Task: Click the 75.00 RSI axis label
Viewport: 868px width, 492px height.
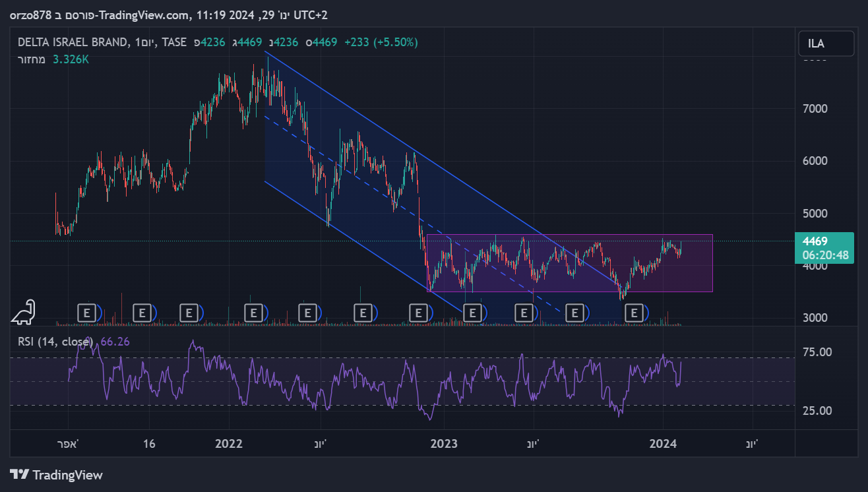Action: tap(817, 352)
